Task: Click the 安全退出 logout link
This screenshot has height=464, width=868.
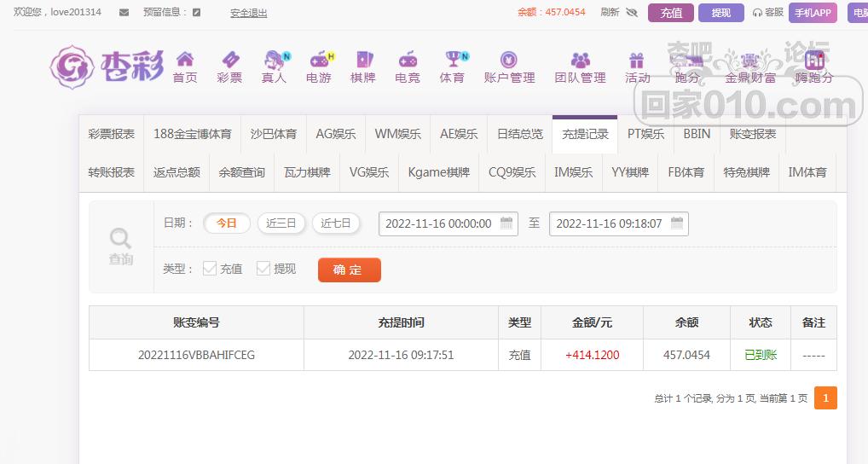Action: coord(248,13)
